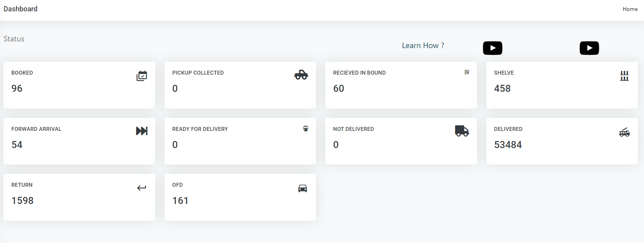Viewport: 644px width, 243px height.
Task: Click the Delivered cart icon
Action: pyautogui.click(x=624, y=132)
